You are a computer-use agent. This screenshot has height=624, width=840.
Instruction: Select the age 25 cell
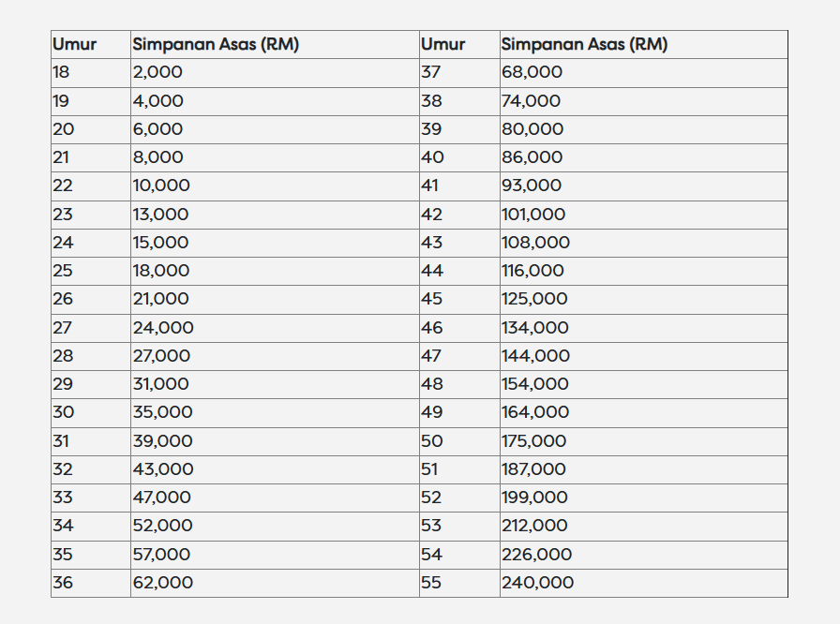(91, 272)
